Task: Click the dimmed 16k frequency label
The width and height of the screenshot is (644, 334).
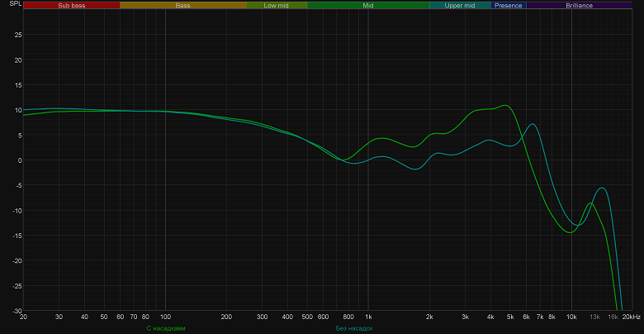Action: (x=613, y=317)
